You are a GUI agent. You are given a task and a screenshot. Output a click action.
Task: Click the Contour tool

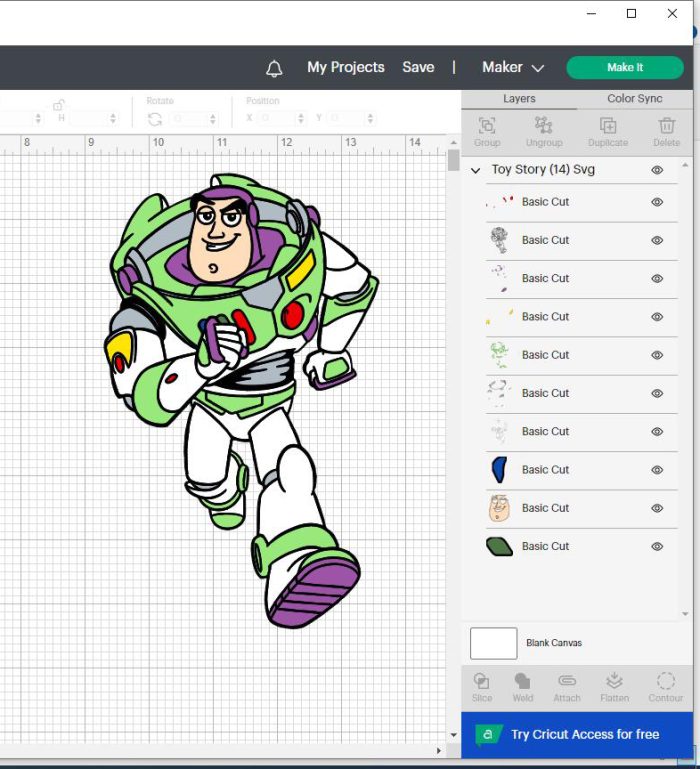(x=666, y=681)
